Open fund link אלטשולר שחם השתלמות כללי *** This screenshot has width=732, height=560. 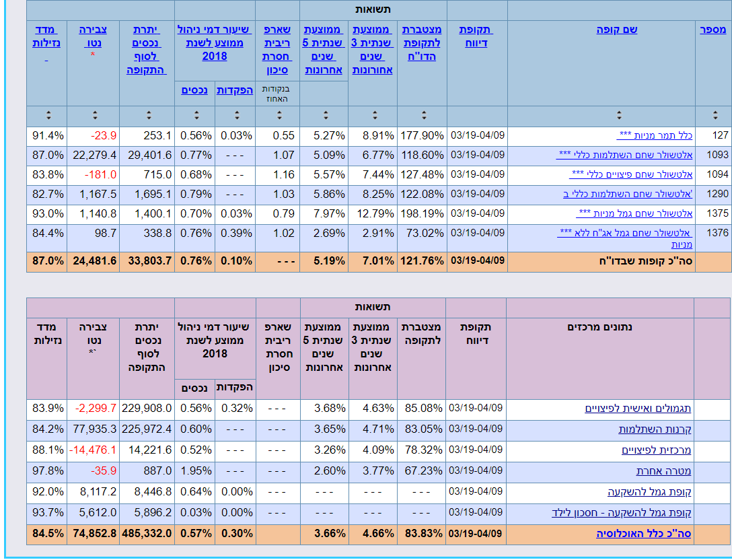click(624, 155)
